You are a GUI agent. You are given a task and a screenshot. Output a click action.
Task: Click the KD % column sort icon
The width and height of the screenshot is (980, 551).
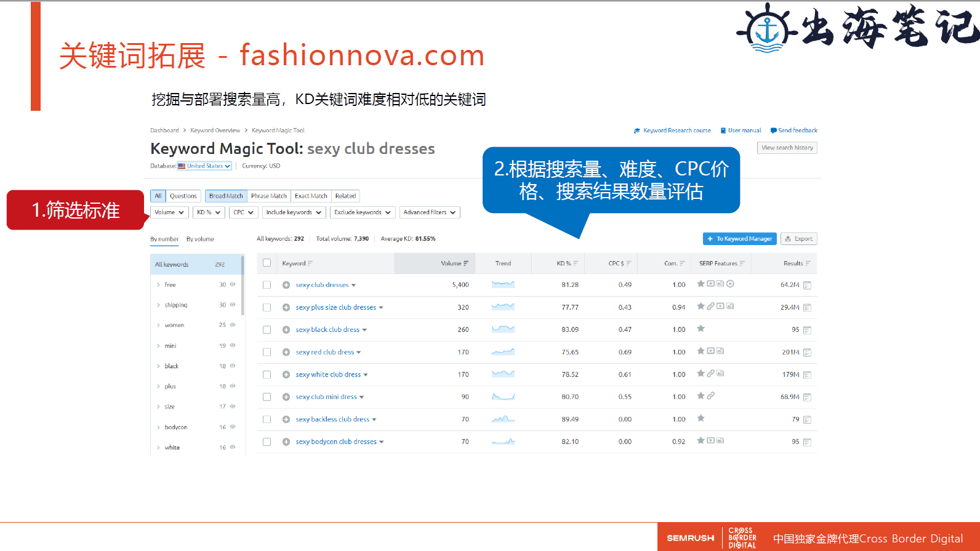coord(576,263)
